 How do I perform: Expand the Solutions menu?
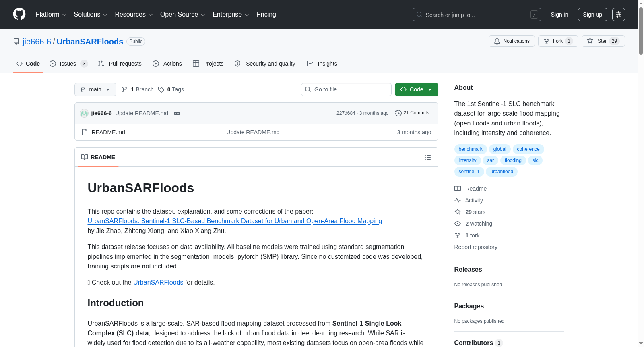[91, 15]
